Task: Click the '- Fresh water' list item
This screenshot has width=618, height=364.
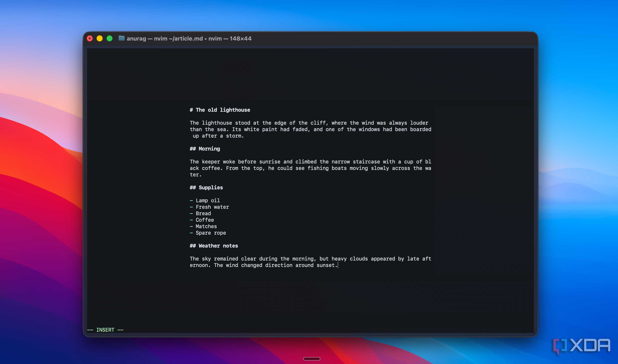Action: click(x=209, y=207)
